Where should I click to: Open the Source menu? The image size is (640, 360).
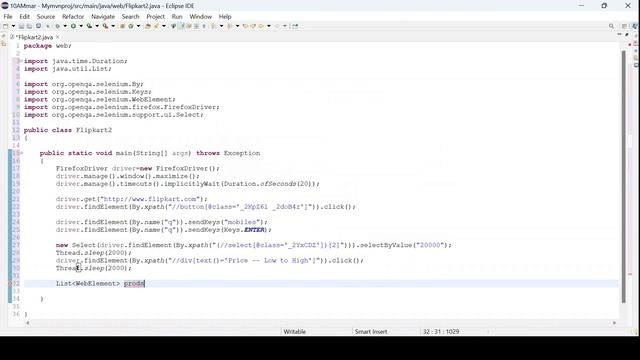click(46, 17)
